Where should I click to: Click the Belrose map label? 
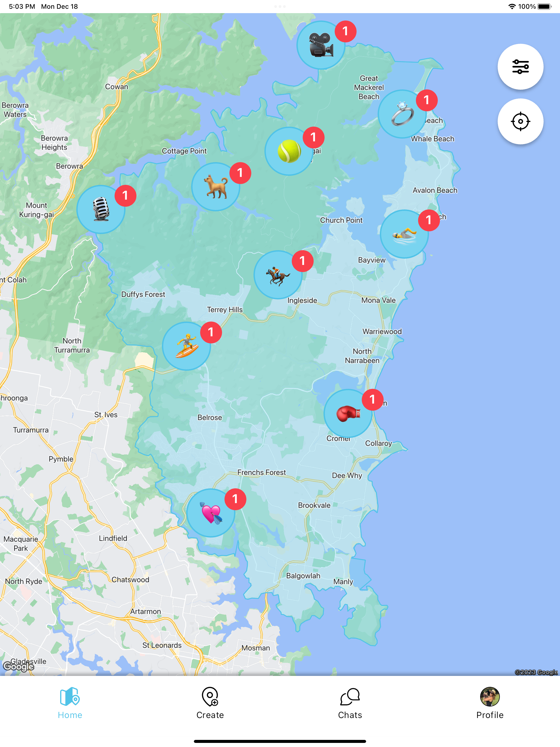[210, 418]
